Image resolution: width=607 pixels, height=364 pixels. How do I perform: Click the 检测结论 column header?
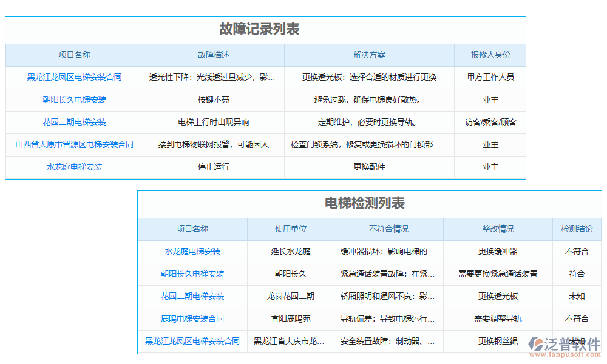(x=577, y=229)
